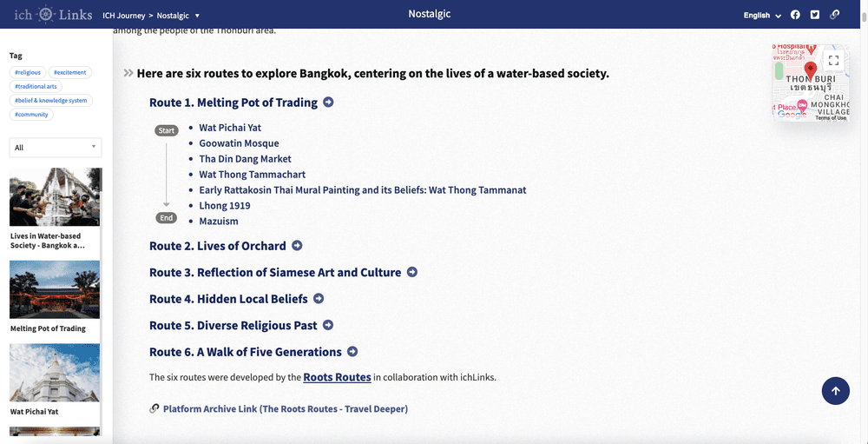Image resolution: width=868 pixels, height=444 pixels.
Task: Copy page link via chain icon
Action: pos(835,15)
